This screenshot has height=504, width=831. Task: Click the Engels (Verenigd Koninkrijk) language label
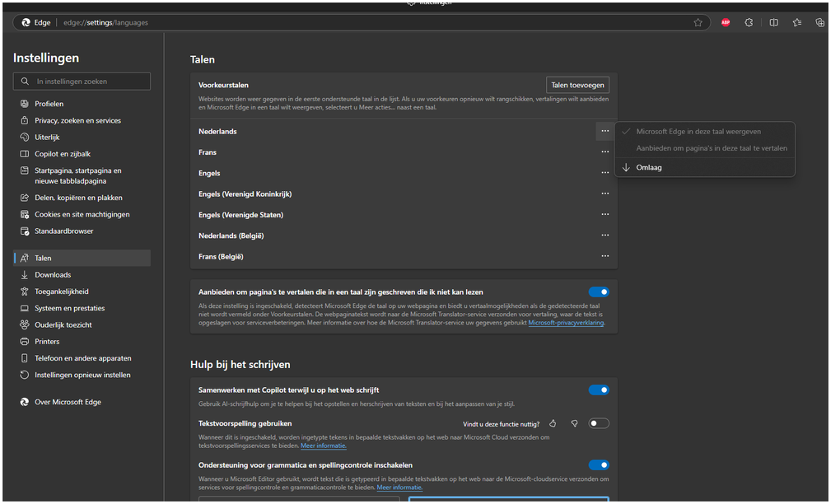[x=245, y=194]
